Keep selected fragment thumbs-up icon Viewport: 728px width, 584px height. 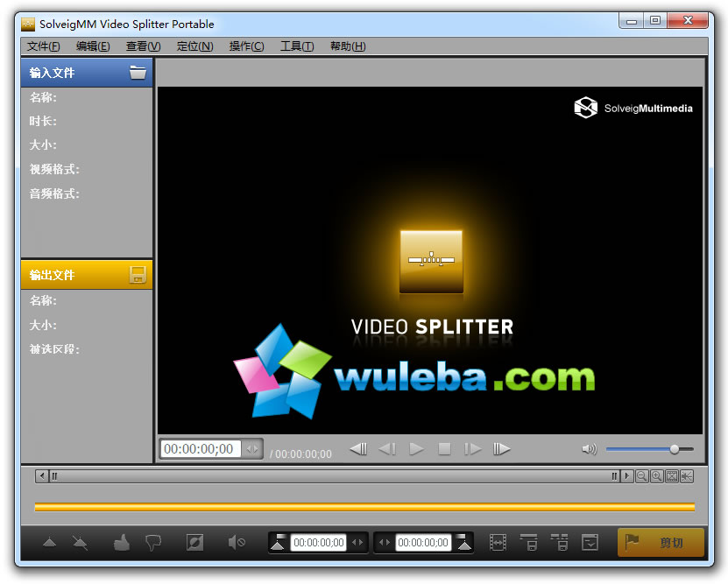(122, 542)
